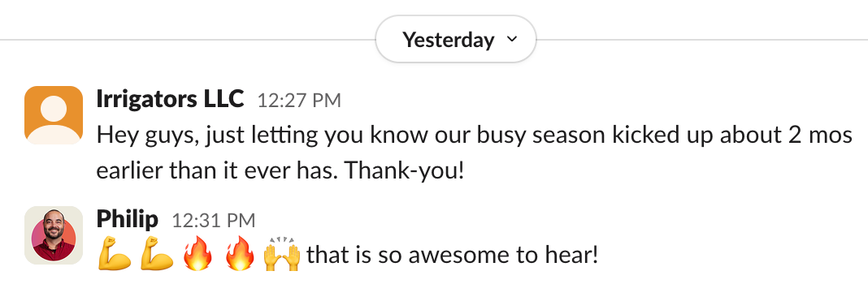The height and width of the screenshot is (297, 868).
Task: Open the Yesterday date dropdown
Action: (456, 39)
